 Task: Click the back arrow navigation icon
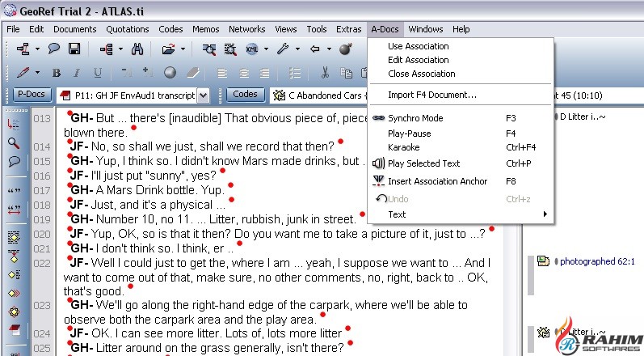pyautogui.click(x=314, y=49)
